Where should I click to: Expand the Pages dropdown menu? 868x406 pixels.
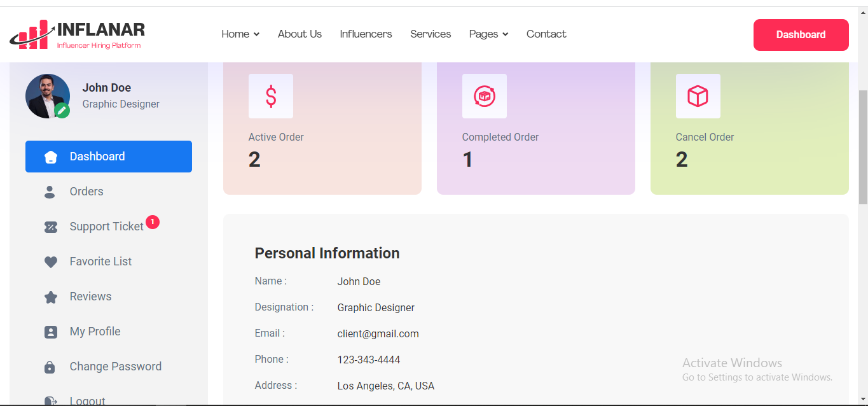pyautogui.click(x=488, y=34)
